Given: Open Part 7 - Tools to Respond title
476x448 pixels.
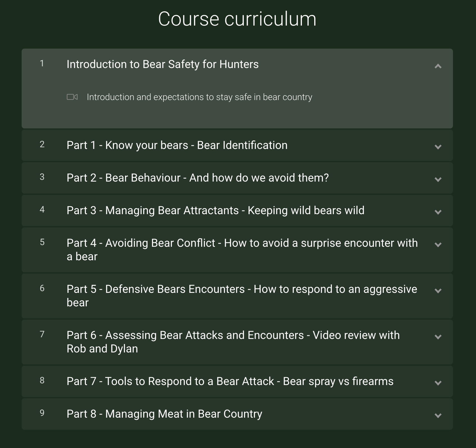Looking at the screenshot, I should (x=230, y=381).
